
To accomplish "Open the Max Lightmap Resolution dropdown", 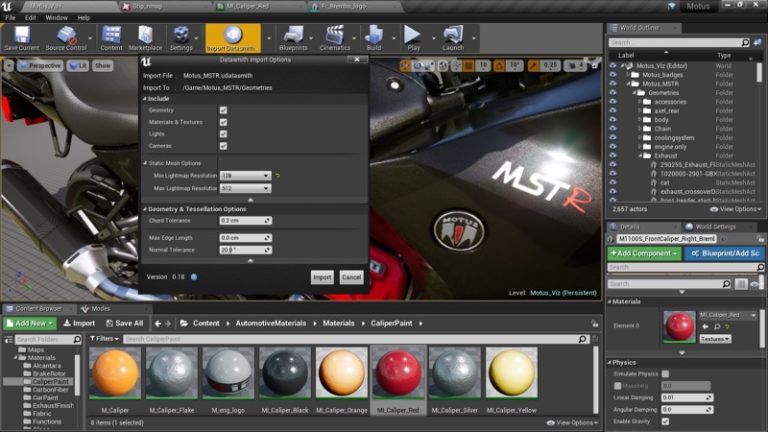I will point(245,188).
